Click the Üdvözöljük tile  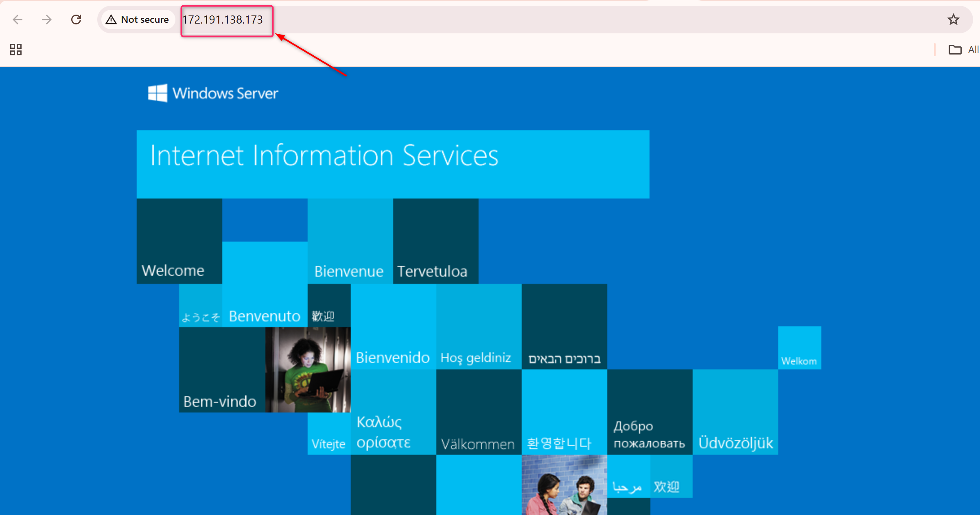(735, 412)
